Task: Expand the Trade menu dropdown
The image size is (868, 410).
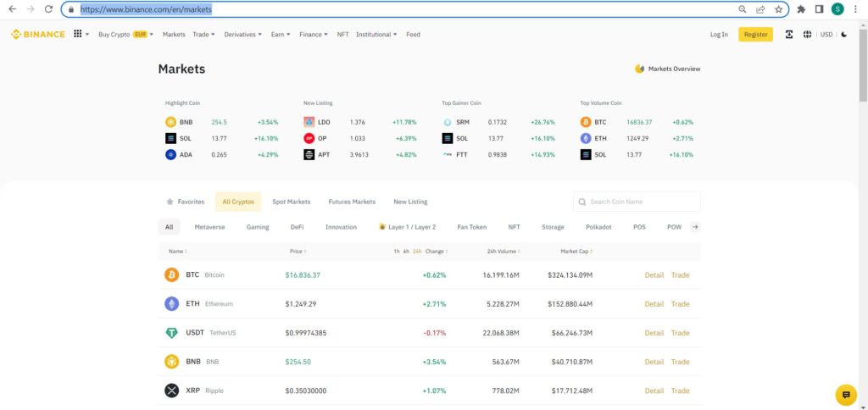Action: pos(203,34)
